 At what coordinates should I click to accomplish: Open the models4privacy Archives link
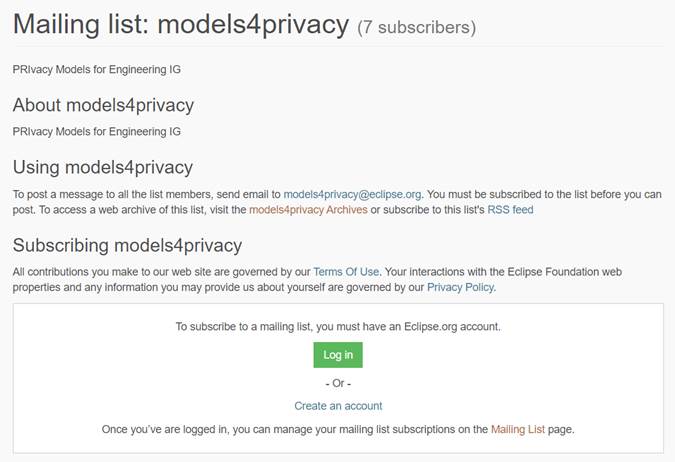(308, 209)
